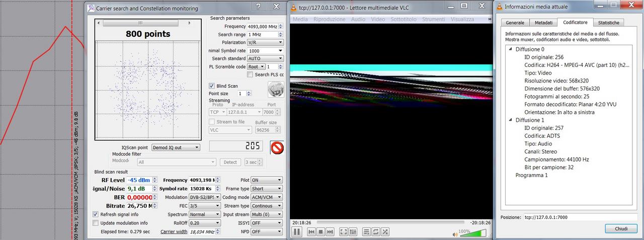
Task: Skip to previous media in VLC
Action: pos(311,232)
